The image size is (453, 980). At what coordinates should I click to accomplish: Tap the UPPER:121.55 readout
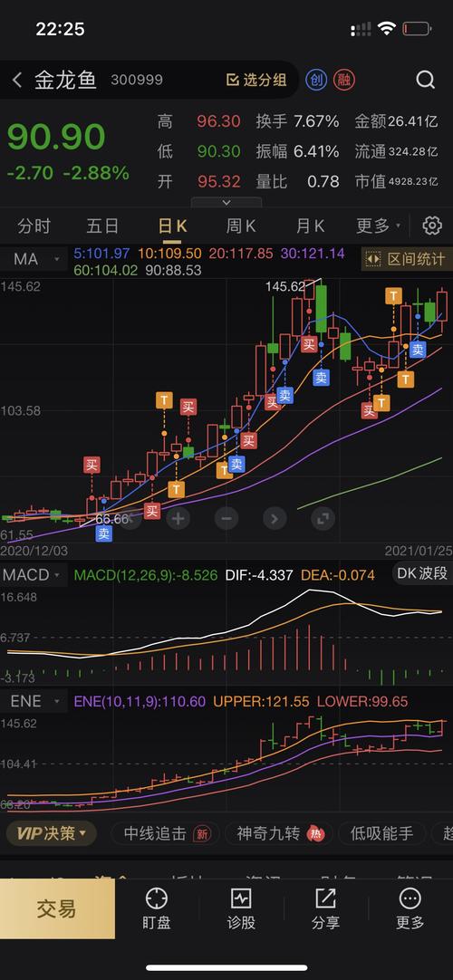pos(261,701)
